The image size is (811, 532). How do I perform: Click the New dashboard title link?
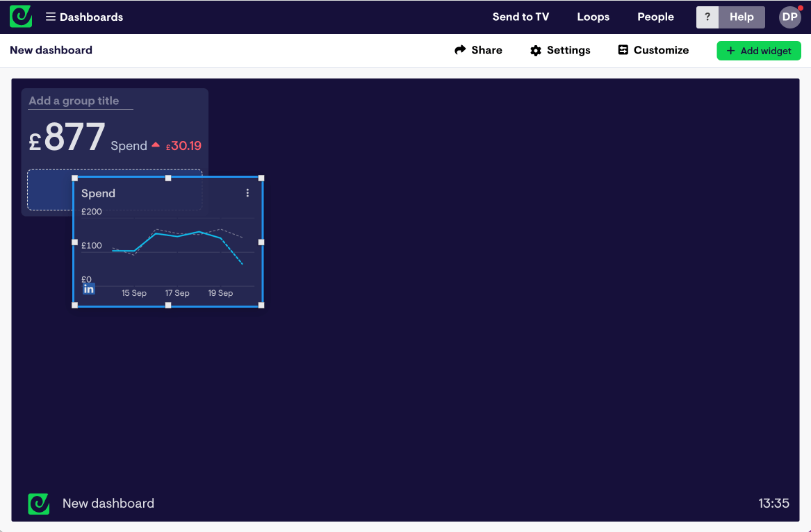click(x=51, y=50)
